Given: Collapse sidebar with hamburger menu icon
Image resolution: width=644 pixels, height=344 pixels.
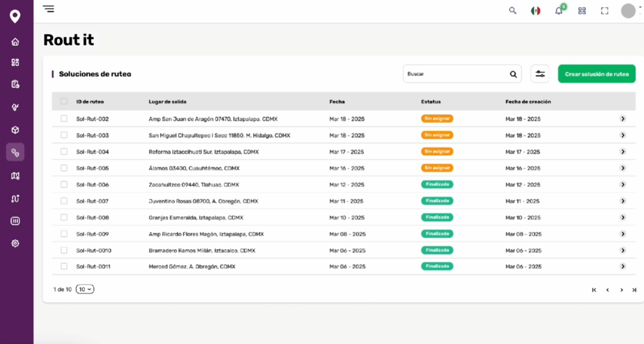Looking at the screenshot, I should (x=48, y=8).
